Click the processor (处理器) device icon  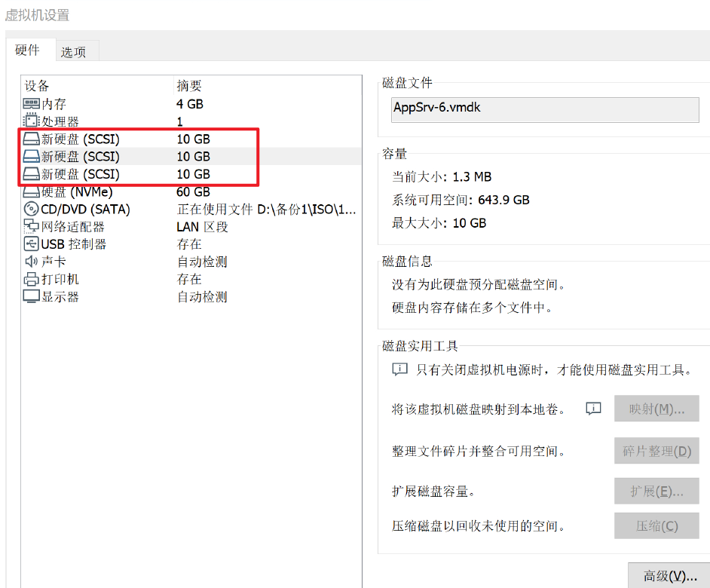(31, 121)
